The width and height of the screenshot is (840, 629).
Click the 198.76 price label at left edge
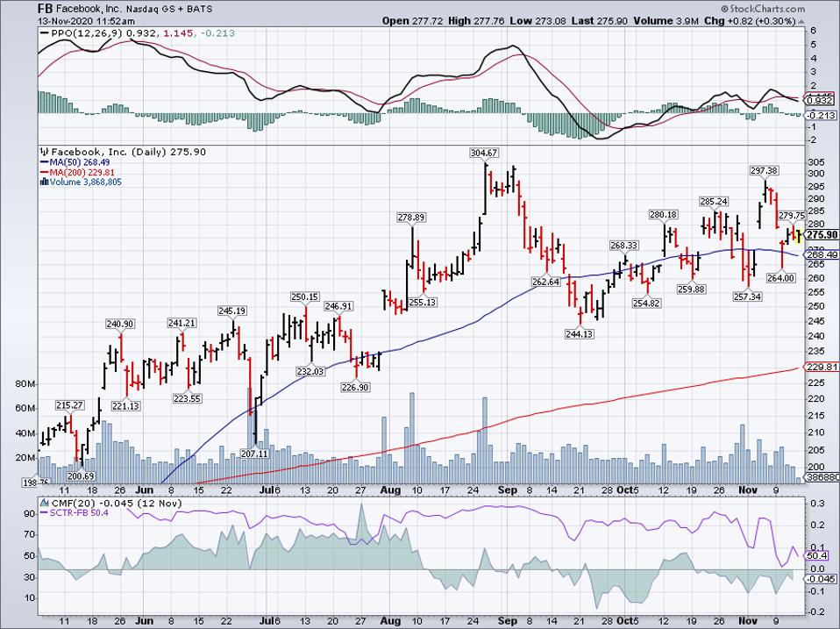[35, 482]
